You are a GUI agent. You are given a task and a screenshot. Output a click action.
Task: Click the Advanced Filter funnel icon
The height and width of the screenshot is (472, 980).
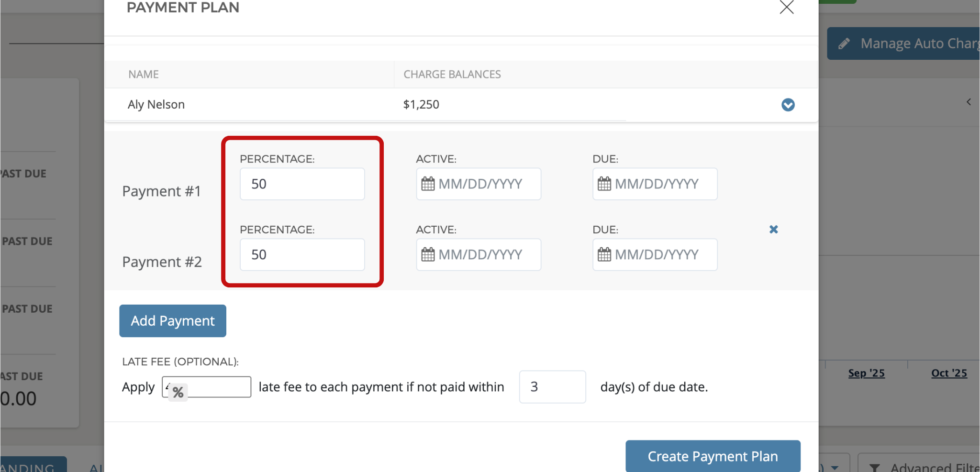tap(874, 467)
